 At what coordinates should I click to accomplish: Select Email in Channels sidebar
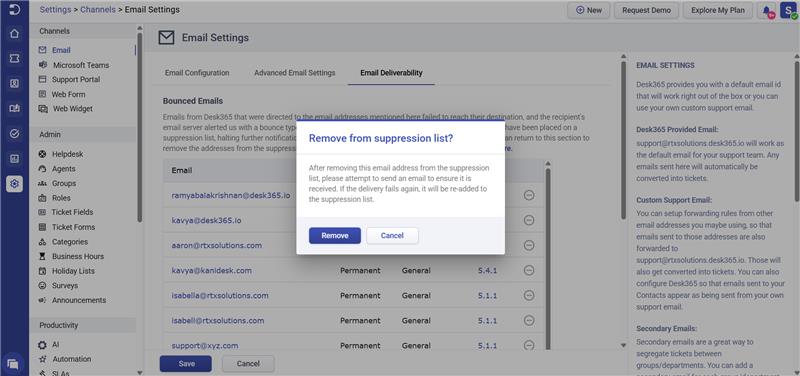pyautogui.click(x=61, y=51)
